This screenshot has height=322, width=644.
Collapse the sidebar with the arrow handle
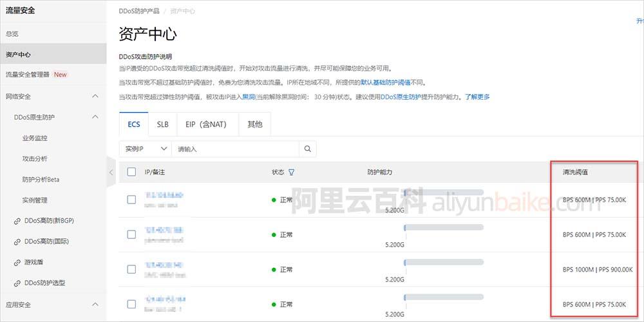111,173
